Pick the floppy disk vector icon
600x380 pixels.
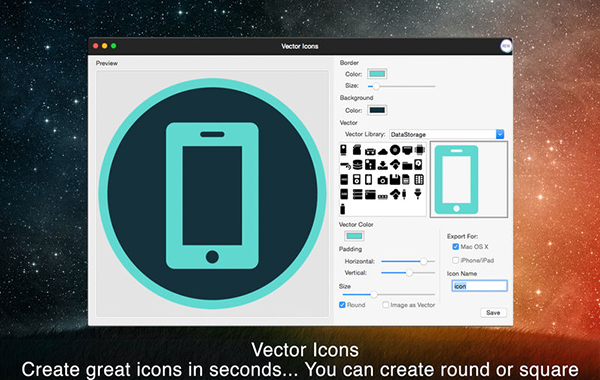(395, 179)
